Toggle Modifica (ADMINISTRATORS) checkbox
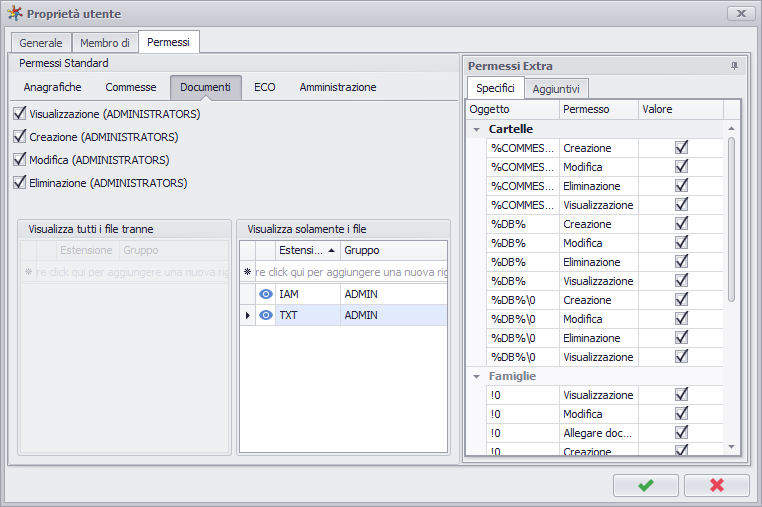The image size is (762, 507). tap(19, 159)
